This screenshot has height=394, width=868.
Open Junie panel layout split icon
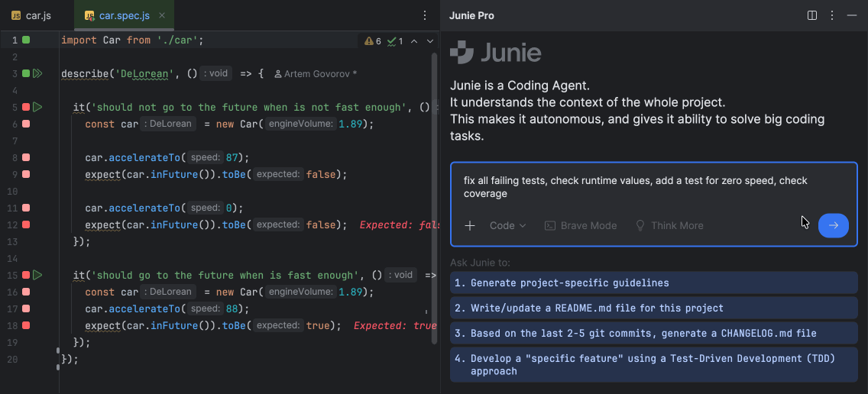pos(812,15)
